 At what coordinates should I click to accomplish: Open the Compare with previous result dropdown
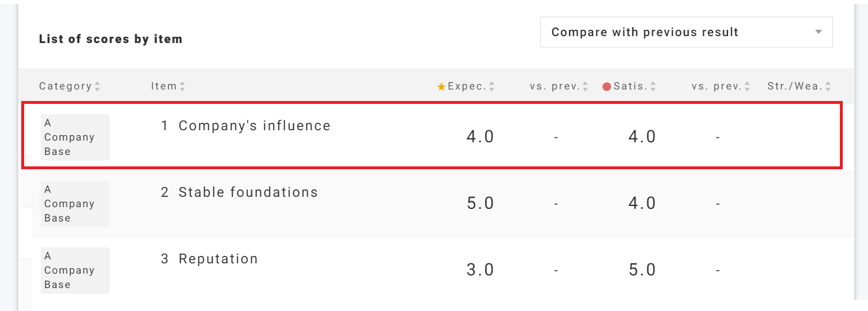pos(685,32)
